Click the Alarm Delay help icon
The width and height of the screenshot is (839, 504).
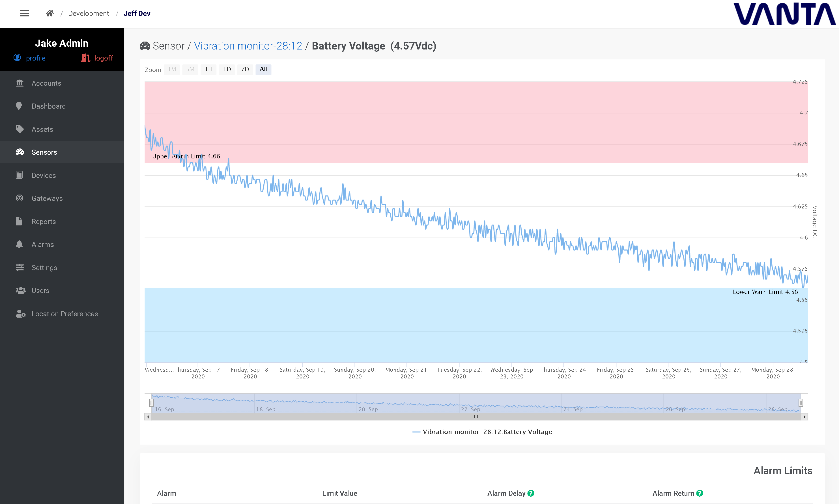(x=531, y=493)
